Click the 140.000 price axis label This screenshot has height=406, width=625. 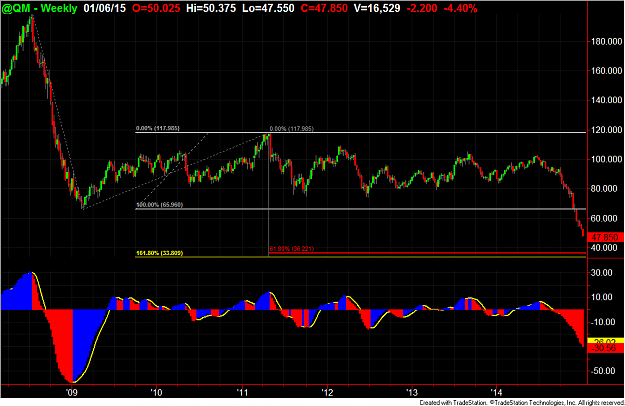click(x=606, y=100)
